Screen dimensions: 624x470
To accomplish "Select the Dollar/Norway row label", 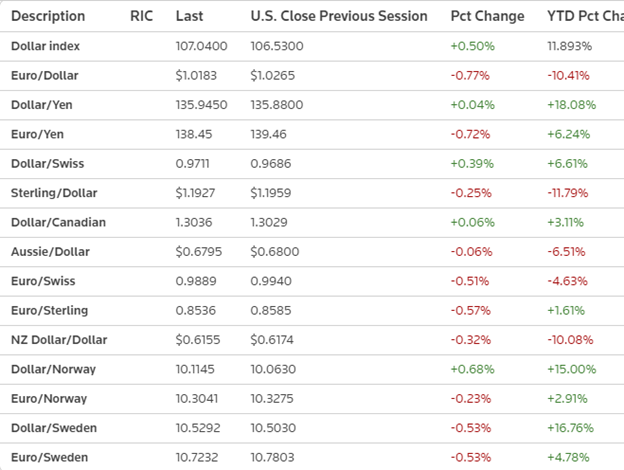I will click(53, 369).
